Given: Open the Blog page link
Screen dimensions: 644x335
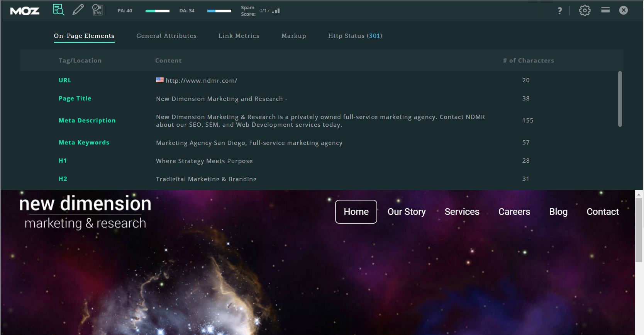Looking at the screenshot, I should click(x=558, y=212).
